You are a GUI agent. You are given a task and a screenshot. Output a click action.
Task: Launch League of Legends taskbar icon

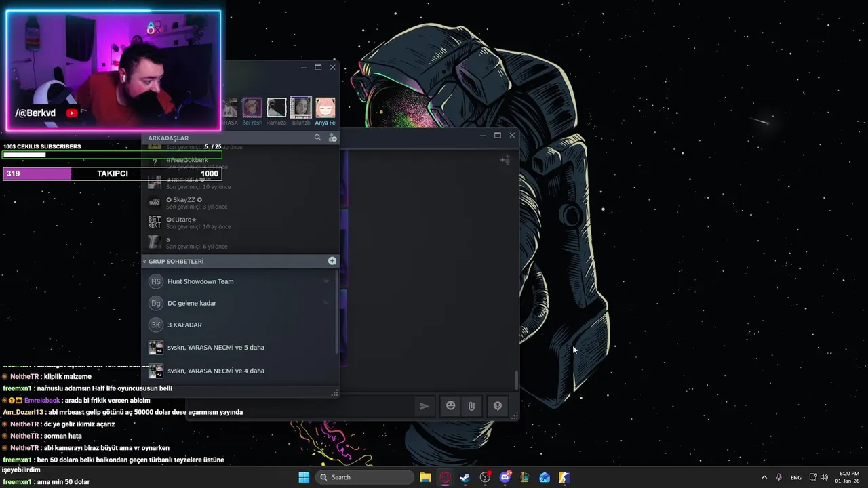(525, 477)
